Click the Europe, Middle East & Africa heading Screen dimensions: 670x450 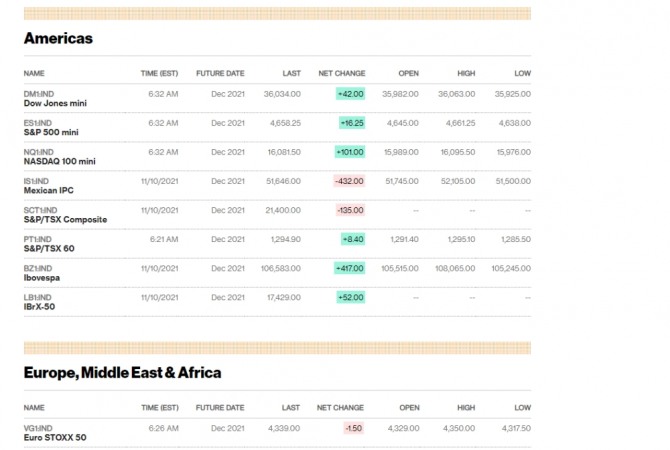(x=122, y=373)
